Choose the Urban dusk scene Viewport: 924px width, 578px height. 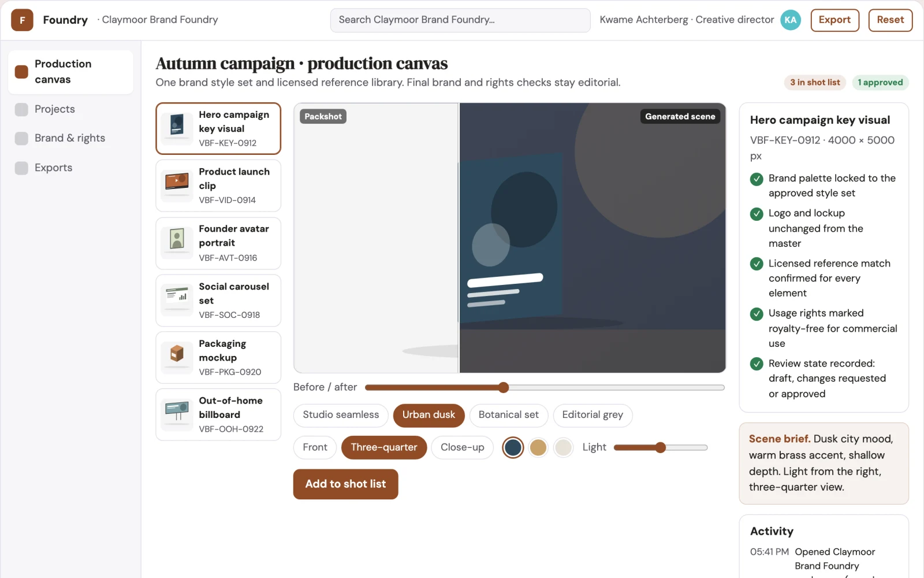click(429, 415)
